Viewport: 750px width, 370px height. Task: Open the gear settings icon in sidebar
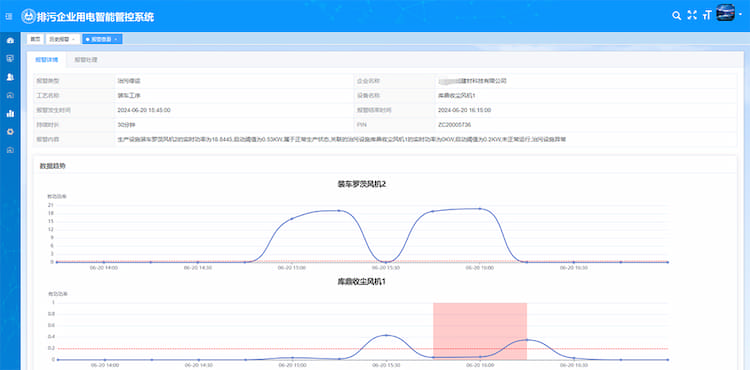[x=10, y=132]
